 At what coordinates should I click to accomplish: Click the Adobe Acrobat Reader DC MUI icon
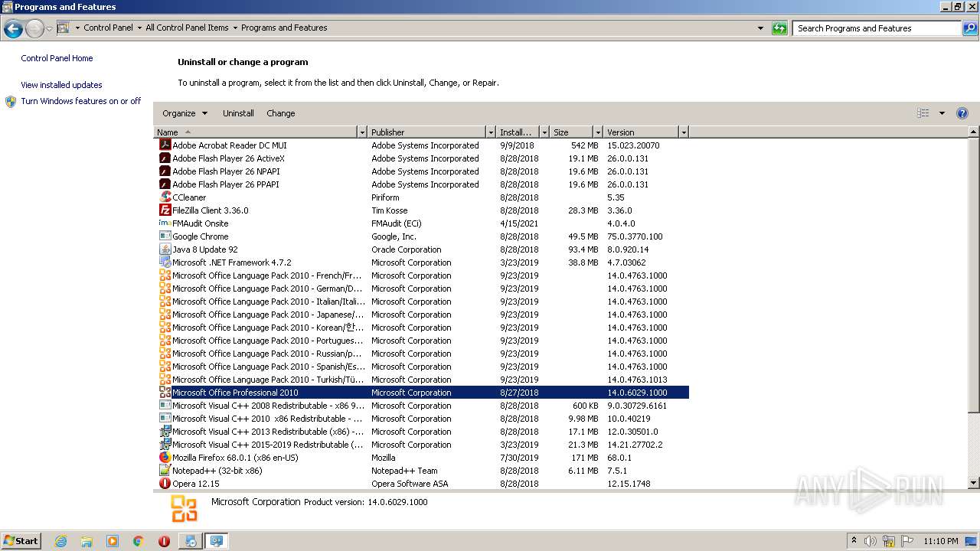point(165,145)
